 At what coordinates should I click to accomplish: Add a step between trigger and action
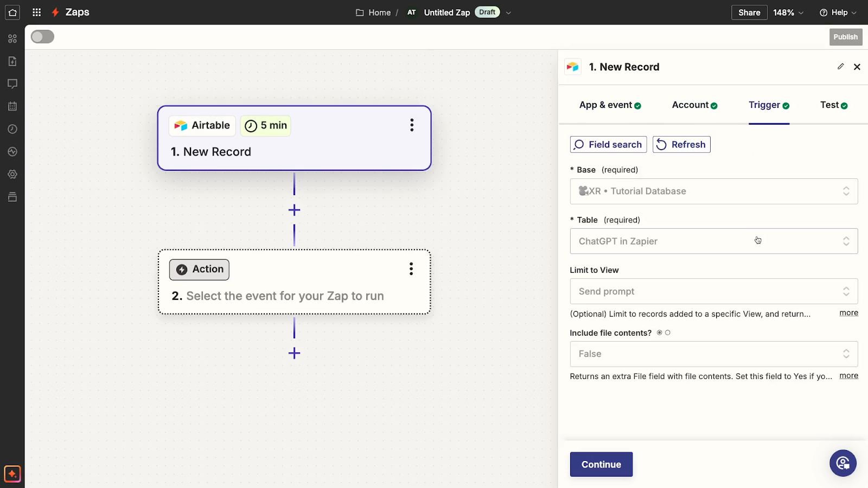tap(294, 210)
